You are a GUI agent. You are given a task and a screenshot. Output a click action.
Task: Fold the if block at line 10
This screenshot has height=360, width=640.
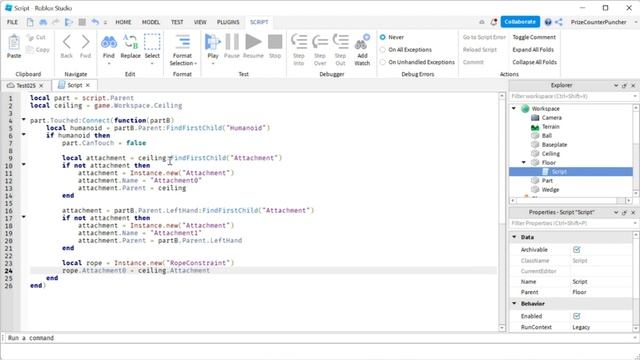coord(24,164)
